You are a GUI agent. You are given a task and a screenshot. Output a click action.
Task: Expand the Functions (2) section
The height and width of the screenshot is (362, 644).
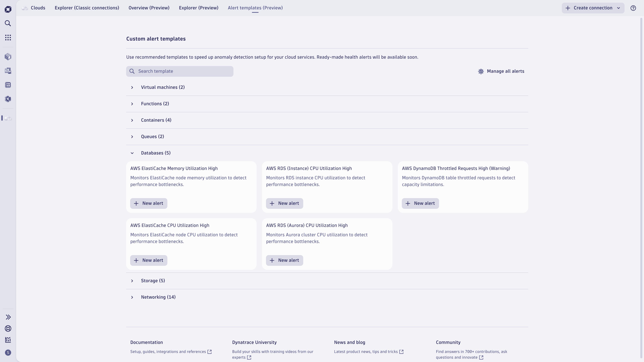click(327, 104)
